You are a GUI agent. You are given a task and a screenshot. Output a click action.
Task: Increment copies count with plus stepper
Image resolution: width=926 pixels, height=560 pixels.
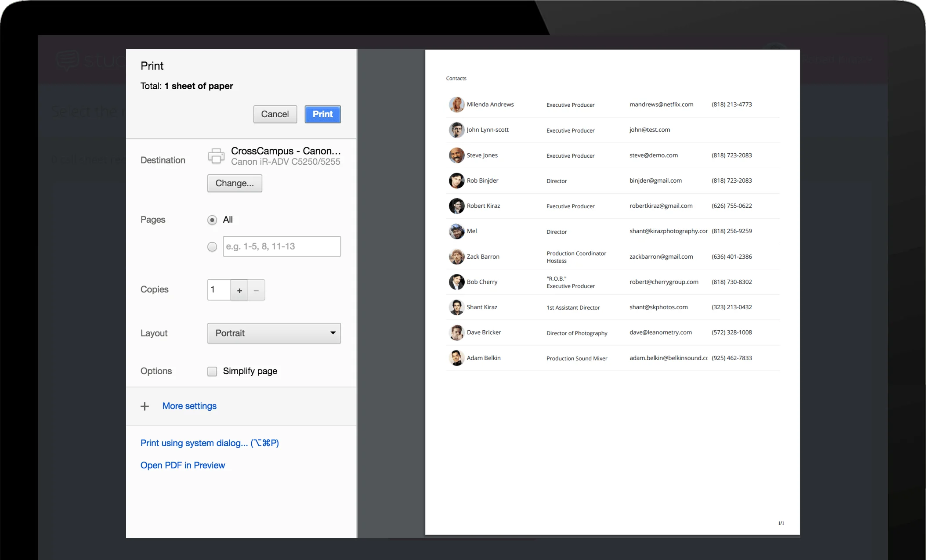click(239, 289)
